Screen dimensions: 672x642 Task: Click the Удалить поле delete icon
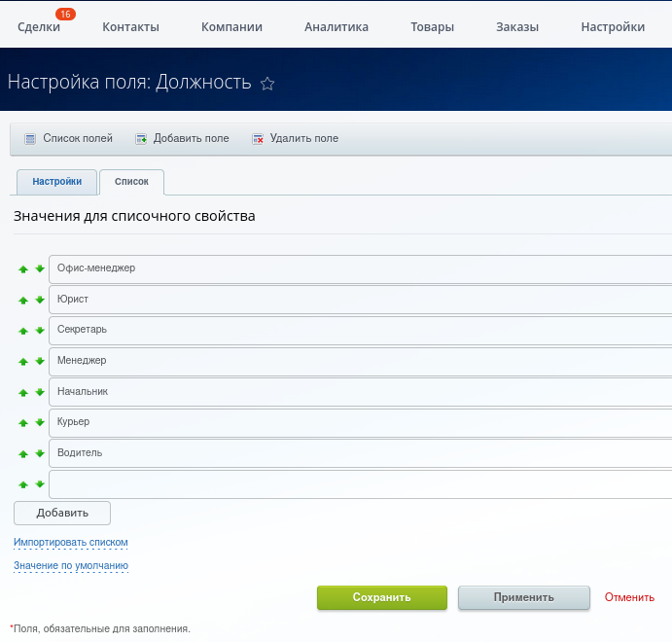click(x=258, y=139)
